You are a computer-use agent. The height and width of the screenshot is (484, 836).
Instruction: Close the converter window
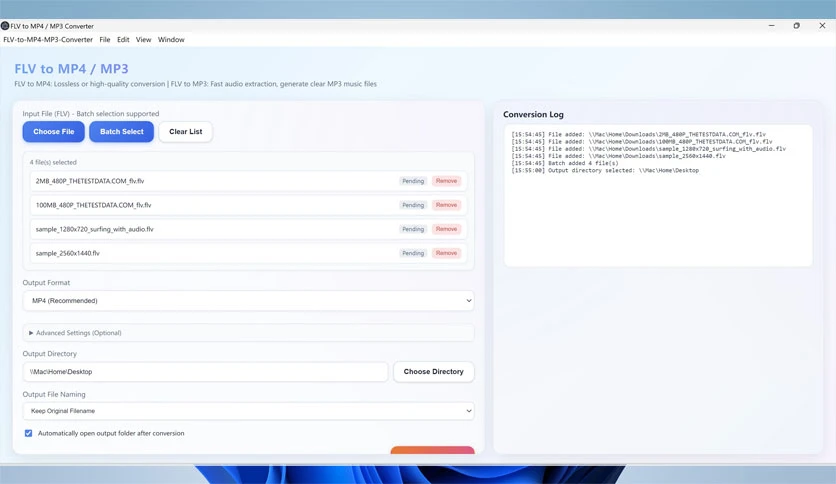point(822,26)
